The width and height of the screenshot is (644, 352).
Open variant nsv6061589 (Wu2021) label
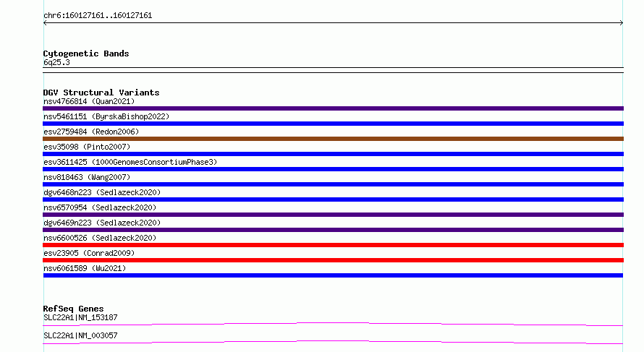coord(85,268)
